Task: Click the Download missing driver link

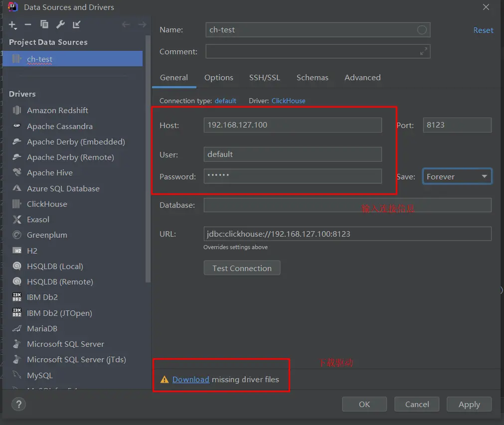Action: (x=190, y=379)
